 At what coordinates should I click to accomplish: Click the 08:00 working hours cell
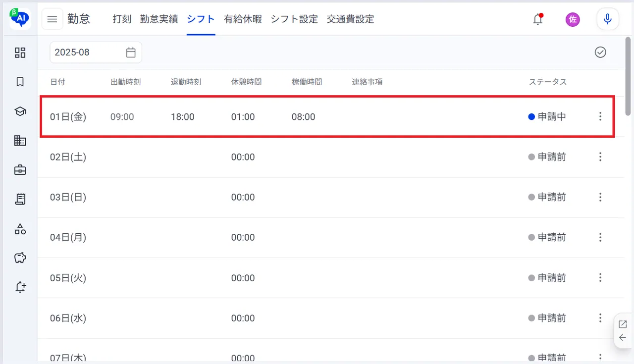(x=303, y=117)
